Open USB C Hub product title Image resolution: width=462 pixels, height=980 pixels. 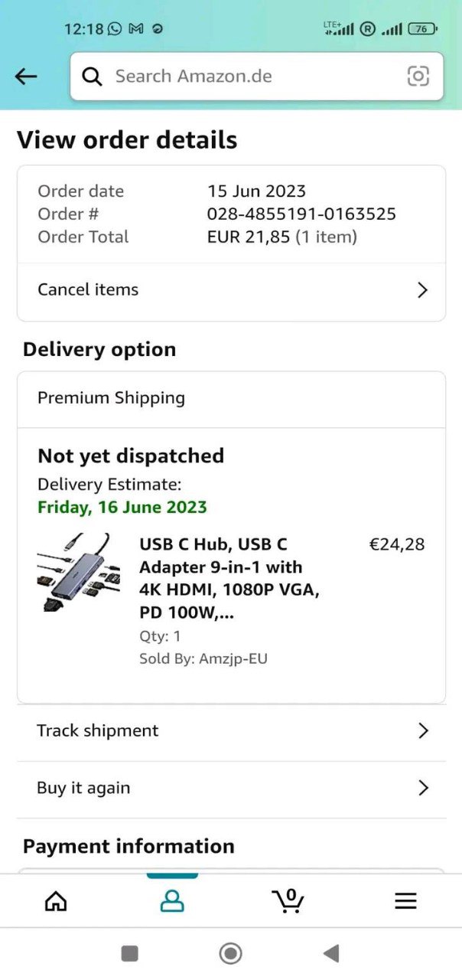229,579
